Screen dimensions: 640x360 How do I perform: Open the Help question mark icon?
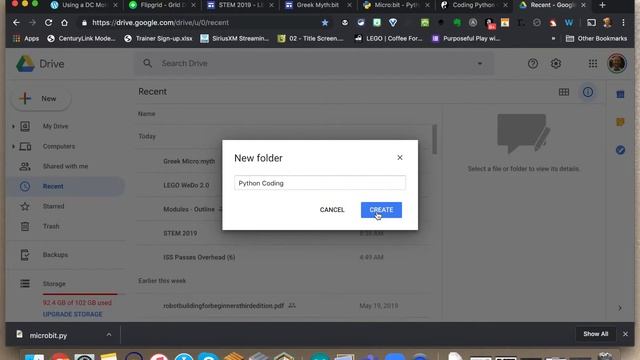pos(533,63)
